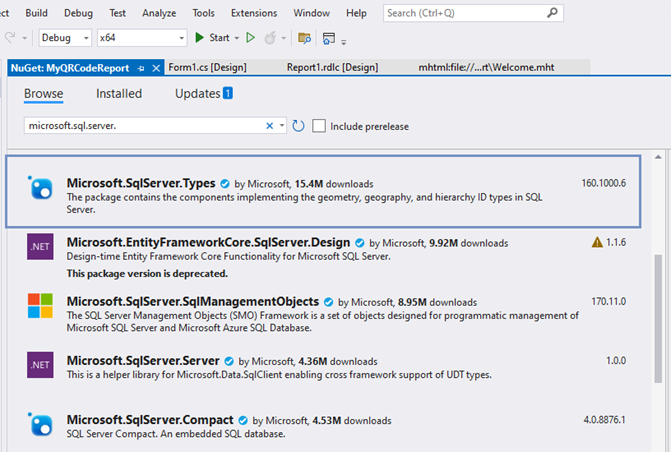Click the Start button label

pyautogui.click(x=220, y=38)
